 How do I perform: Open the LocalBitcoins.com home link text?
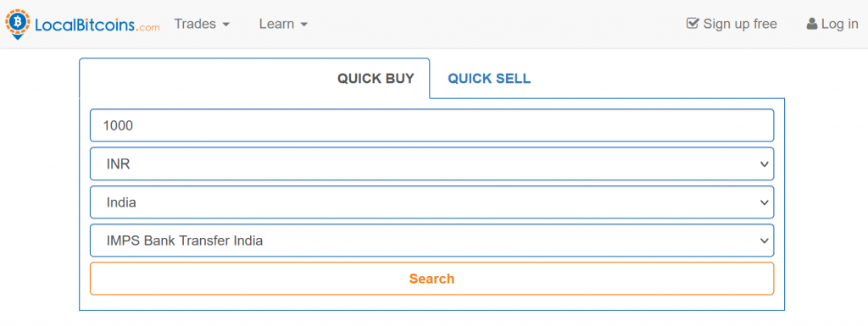tap(97, 25)
